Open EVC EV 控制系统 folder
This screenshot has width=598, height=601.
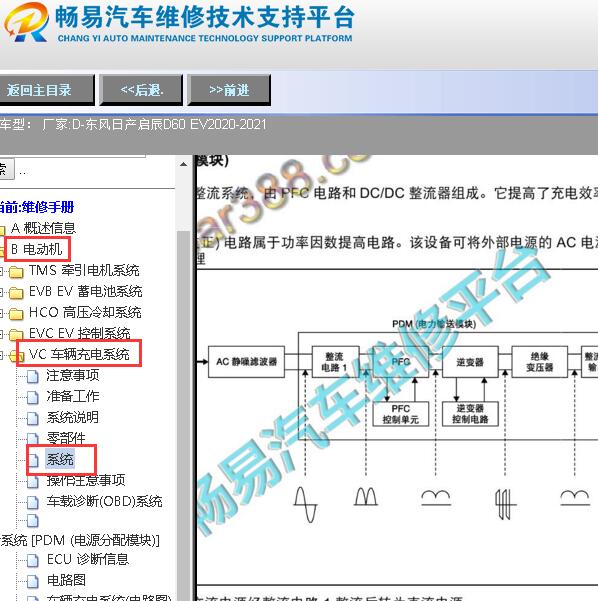(x=80, y=333)
